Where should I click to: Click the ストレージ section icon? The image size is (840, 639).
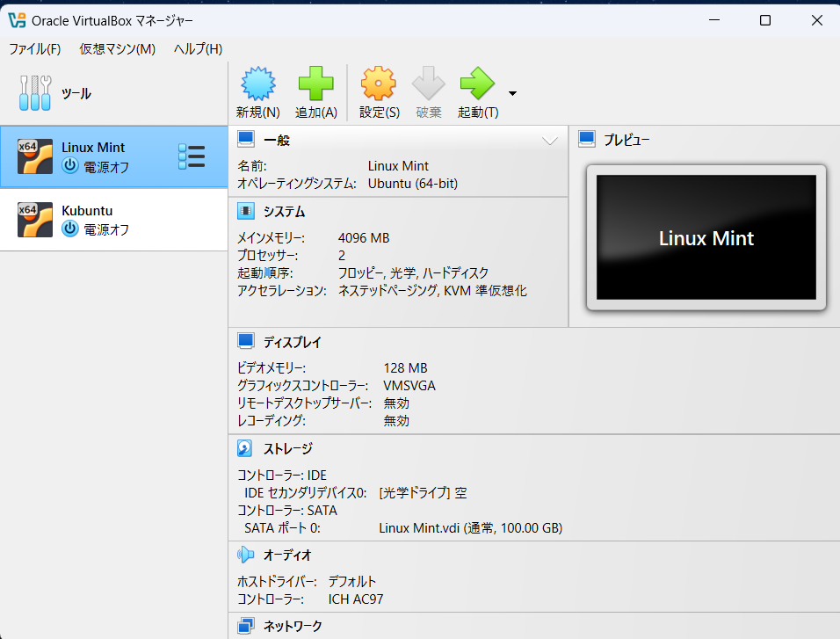pyautogui.click(x=245, y=448)
